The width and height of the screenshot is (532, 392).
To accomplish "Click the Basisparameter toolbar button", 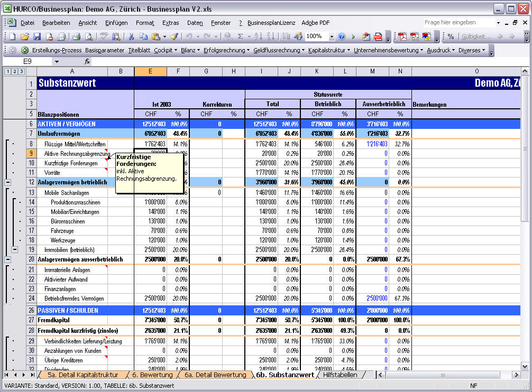I will [x=105, y=50].
